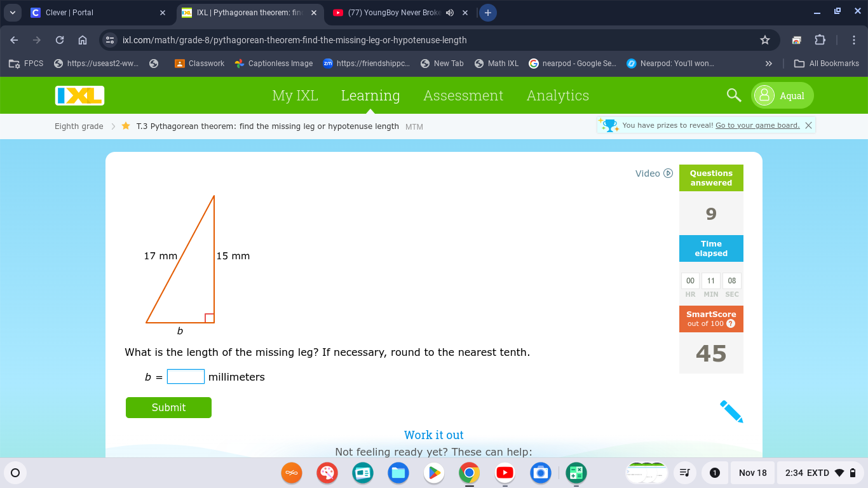868x488 pixels.
Task: Open the browser extensions puzzle icon
Action: (x=820, y=40)
